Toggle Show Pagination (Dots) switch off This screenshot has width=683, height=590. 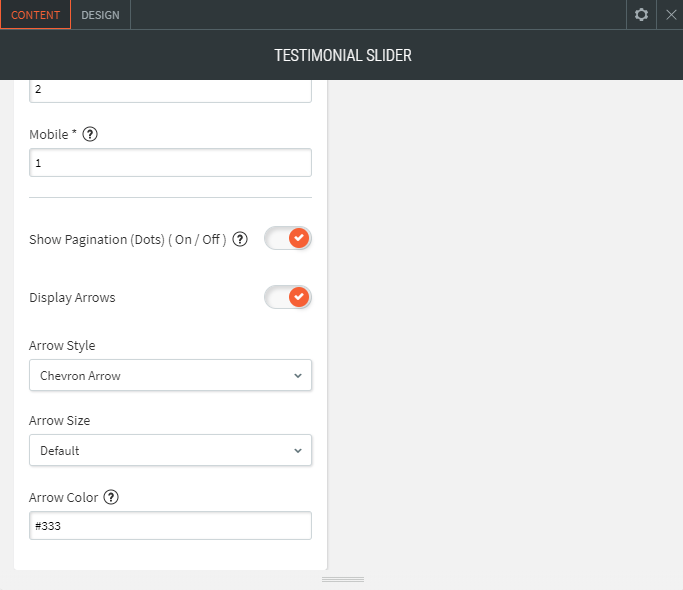(x=288, y=239)
